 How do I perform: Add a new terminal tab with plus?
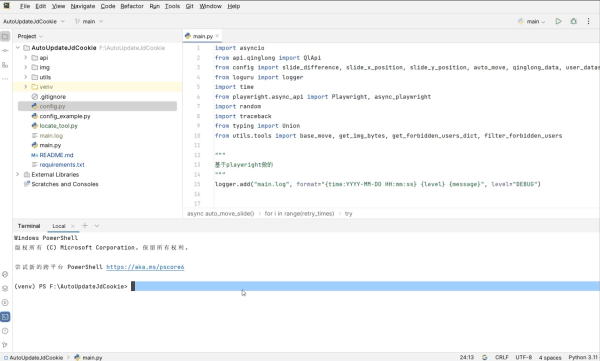85,225
